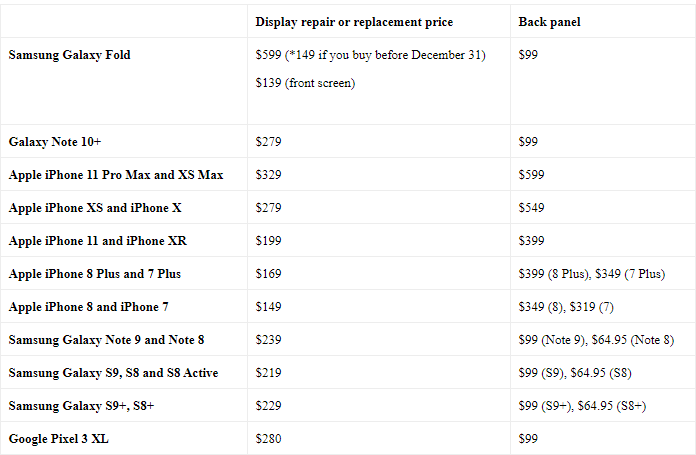Click the $139 (front screen) text
The height and width of the screenshot is (455, 696).
click(x=305, y=83)
